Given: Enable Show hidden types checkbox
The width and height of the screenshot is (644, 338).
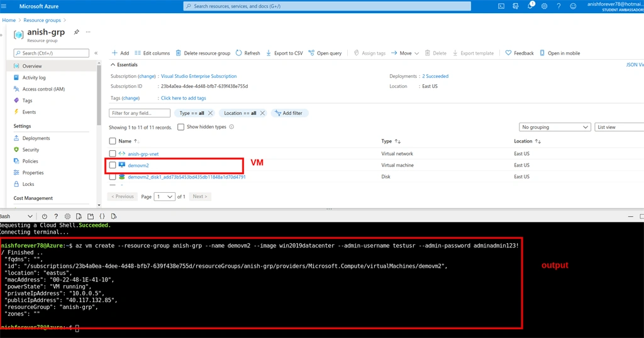Looking at the screenshot, I should coord(180,127).
